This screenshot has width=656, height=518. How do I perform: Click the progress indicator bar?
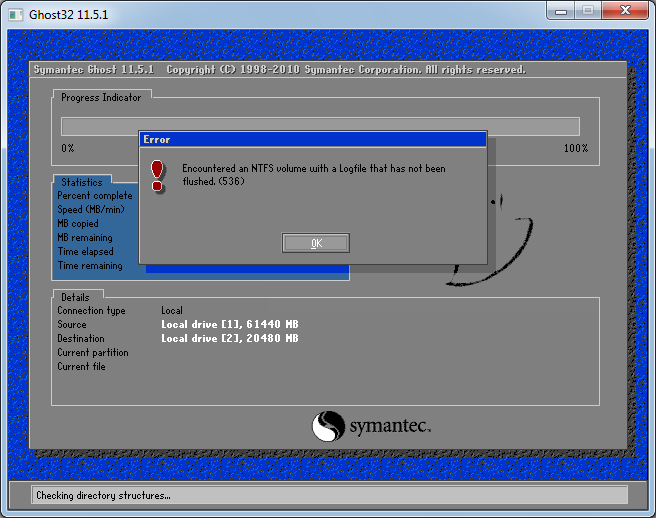pyautogui.click(x=320, y=126)
